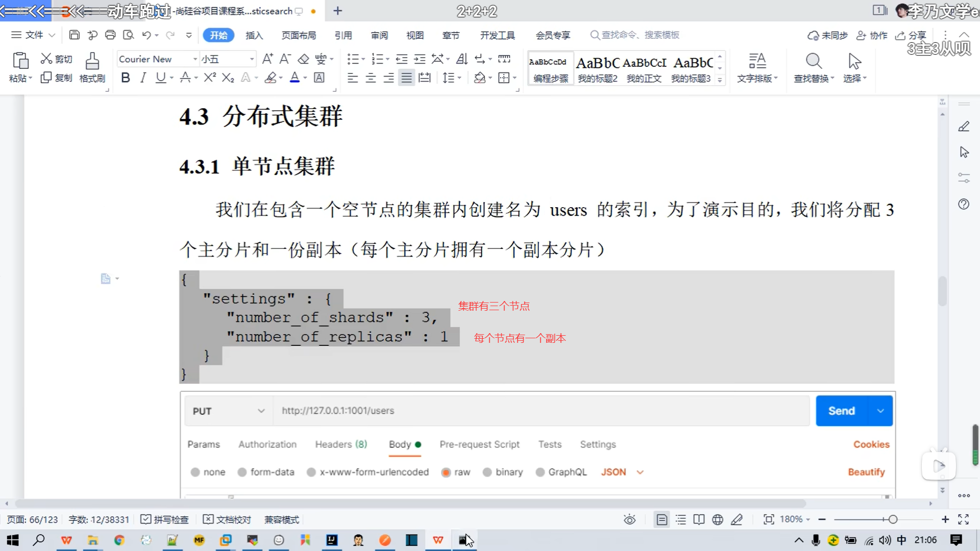
Task: Click the format painter brush icon
Action: point(92,61)
